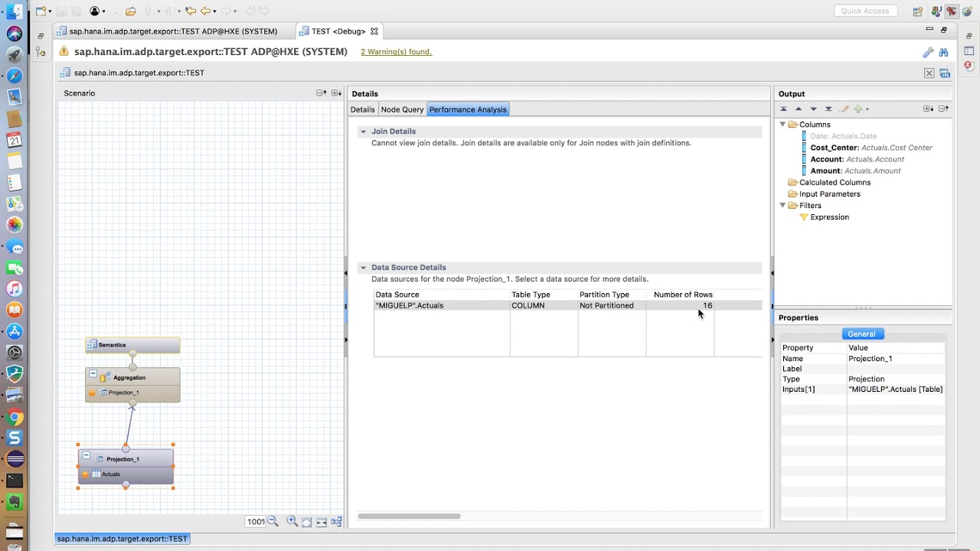
Task: Open dropdown next to green plus icon
Action: click(x=867, y=109)
